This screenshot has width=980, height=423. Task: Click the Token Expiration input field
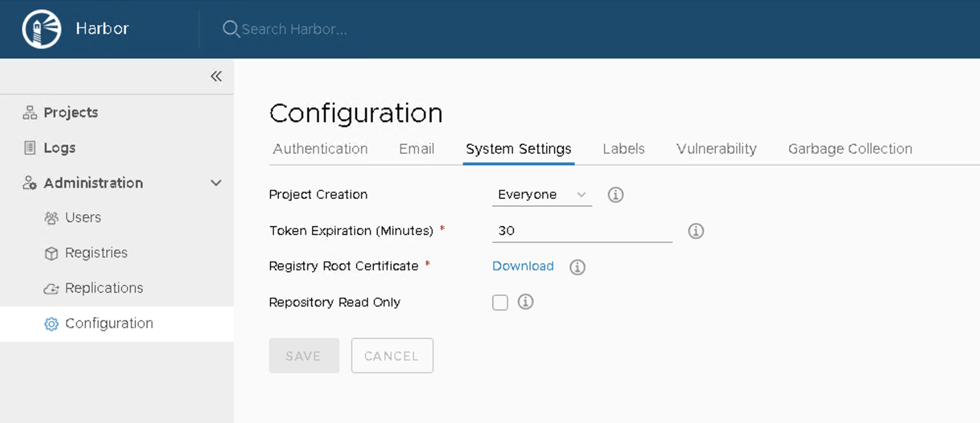(582, 231)
